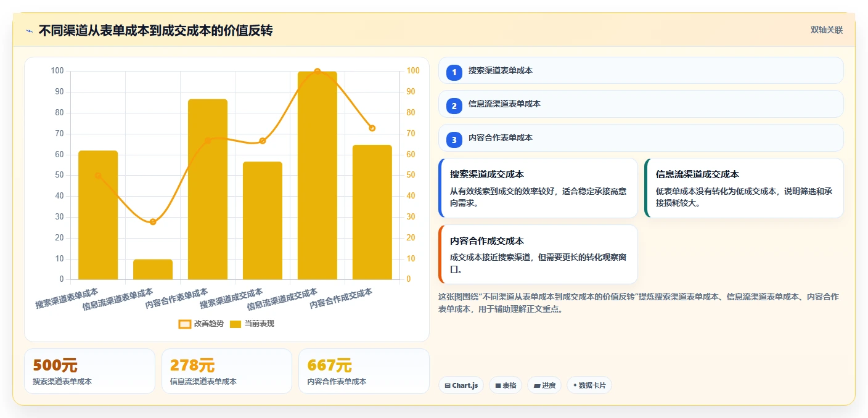Click the trend line point at 100
Viewport: 868px width, 418px height.
[317, 72]
